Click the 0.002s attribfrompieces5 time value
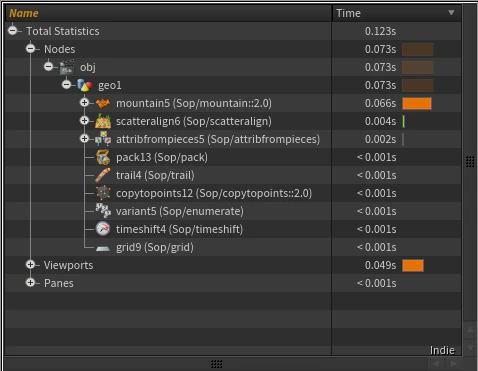Screen dimensions: 478x371 (x=380, y=139)
